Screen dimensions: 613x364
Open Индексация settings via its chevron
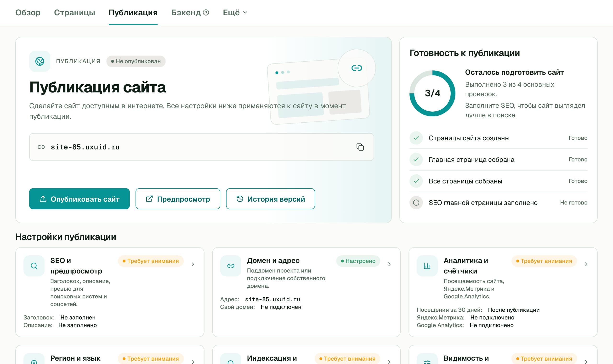pos(389,362)
